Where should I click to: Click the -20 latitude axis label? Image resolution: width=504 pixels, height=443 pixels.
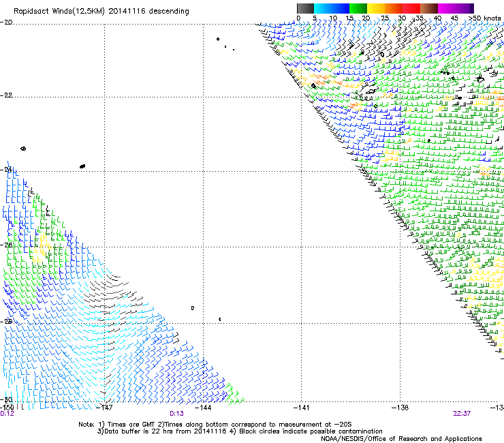point(6,22)
